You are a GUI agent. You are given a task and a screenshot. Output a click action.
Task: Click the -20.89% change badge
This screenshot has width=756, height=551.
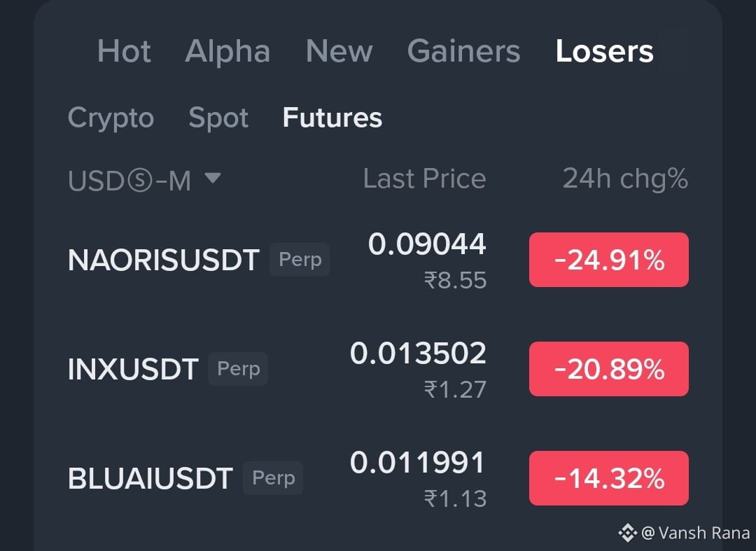point(609,369)
